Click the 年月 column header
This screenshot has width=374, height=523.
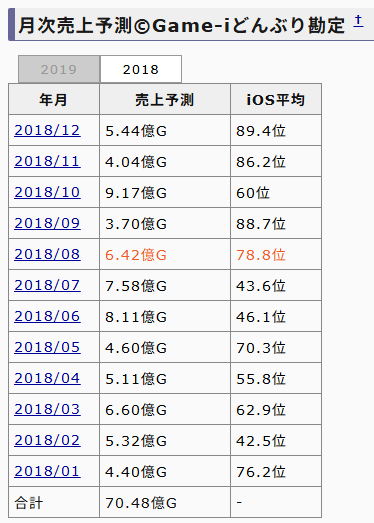pyautogui.click(x=54, y=99)
